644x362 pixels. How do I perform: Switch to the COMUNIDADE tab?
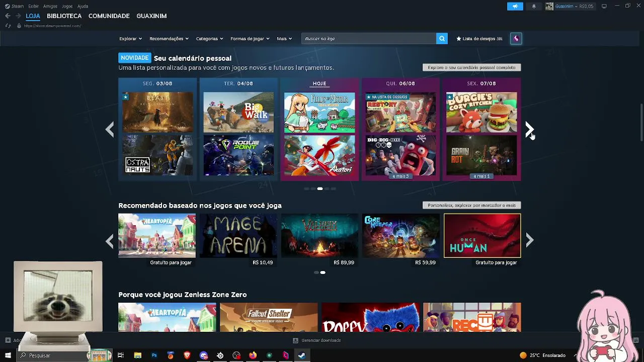[x=109, y=16]
